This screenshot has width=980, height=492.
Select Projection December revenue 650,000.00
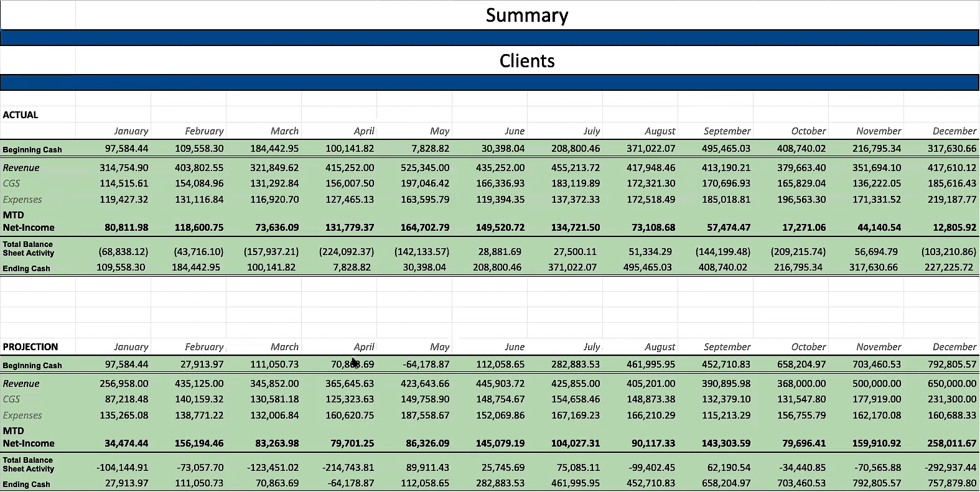pos(952,384)
